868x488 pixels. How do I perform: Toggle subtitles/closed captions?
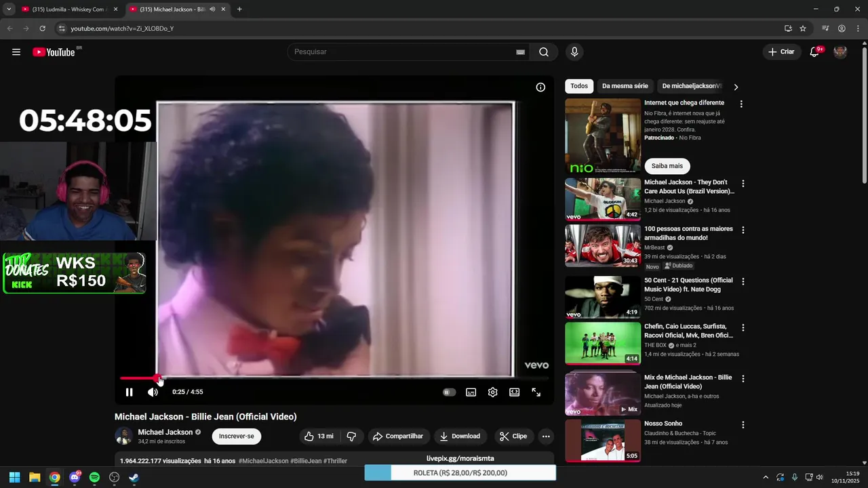click(471, 392)
